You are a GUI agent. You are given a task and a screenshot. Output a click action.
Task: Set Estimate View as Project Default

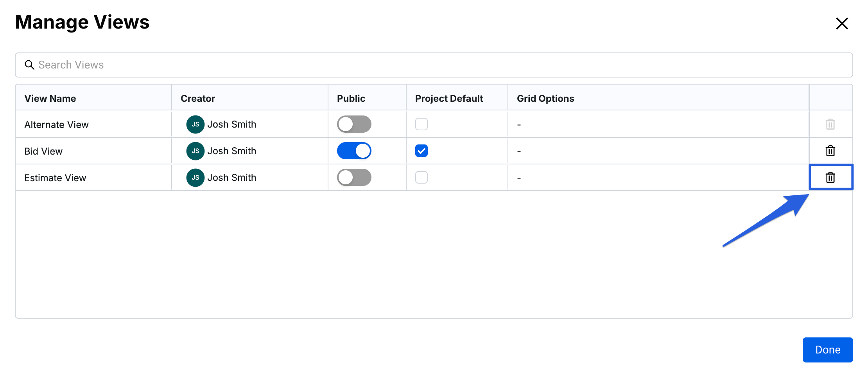click(421, 177)
